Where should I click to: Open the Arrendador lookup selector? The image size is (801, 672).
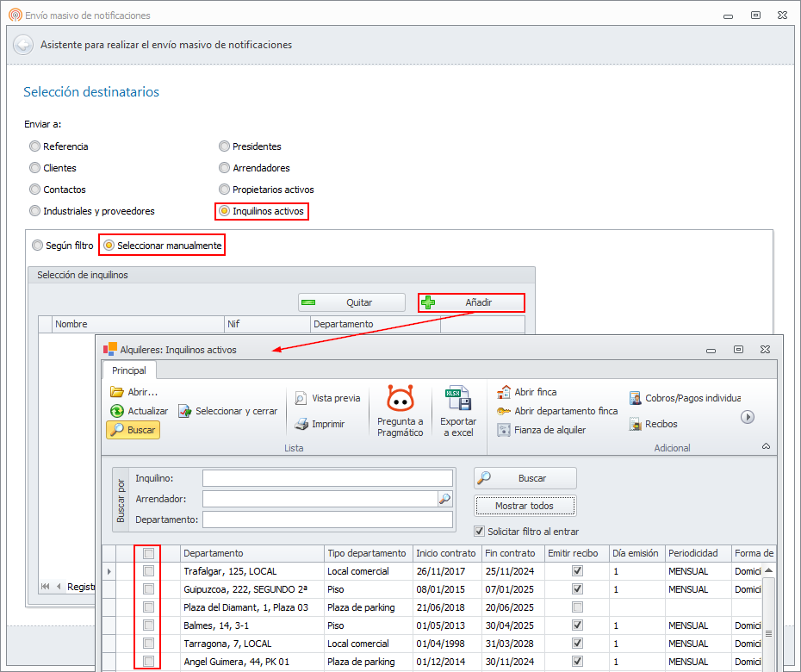(x=444, y=498)
